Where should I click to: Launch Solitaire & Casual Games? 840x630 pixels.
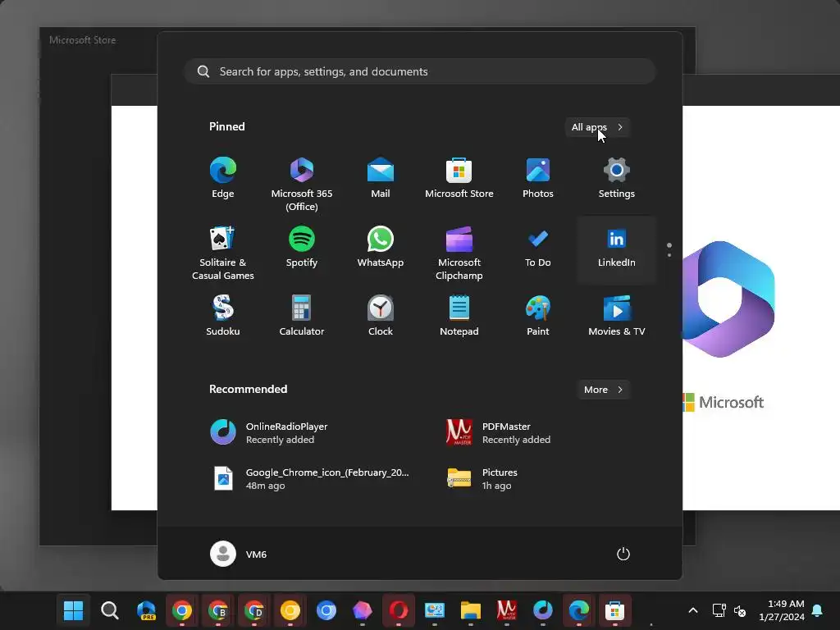[x=223, y=252]
